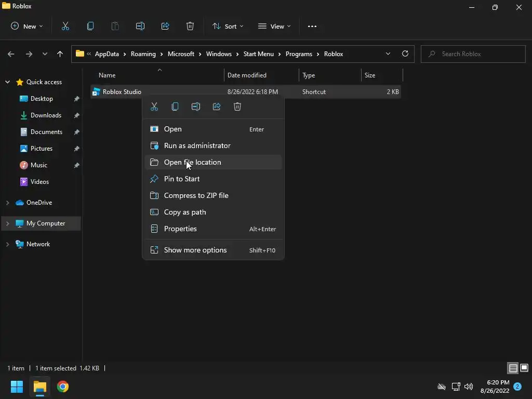
Task: Open the Music quick access folder
Action: [x=38, y=165]
